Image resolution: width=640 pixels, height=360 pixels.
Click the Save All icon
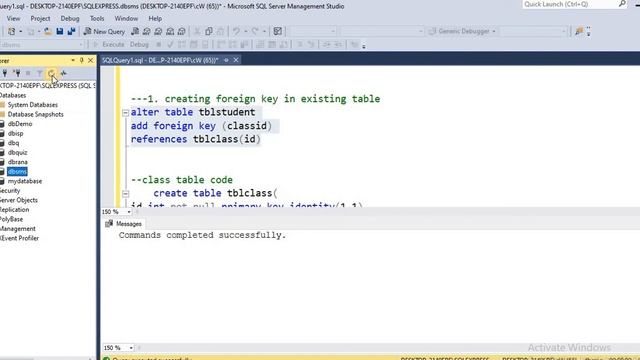tap(71, 31)
